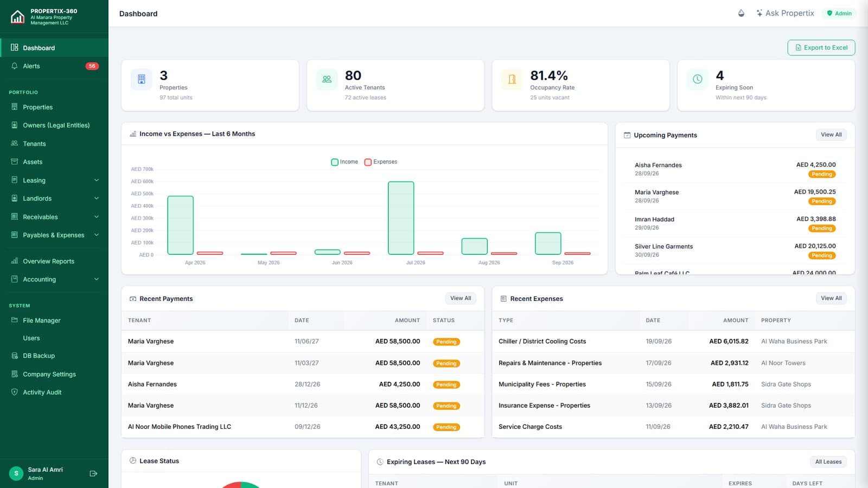Click Pending status for Aisha Fernandes payment
This screenshot has width=868, height=488.
pos(446,384)
